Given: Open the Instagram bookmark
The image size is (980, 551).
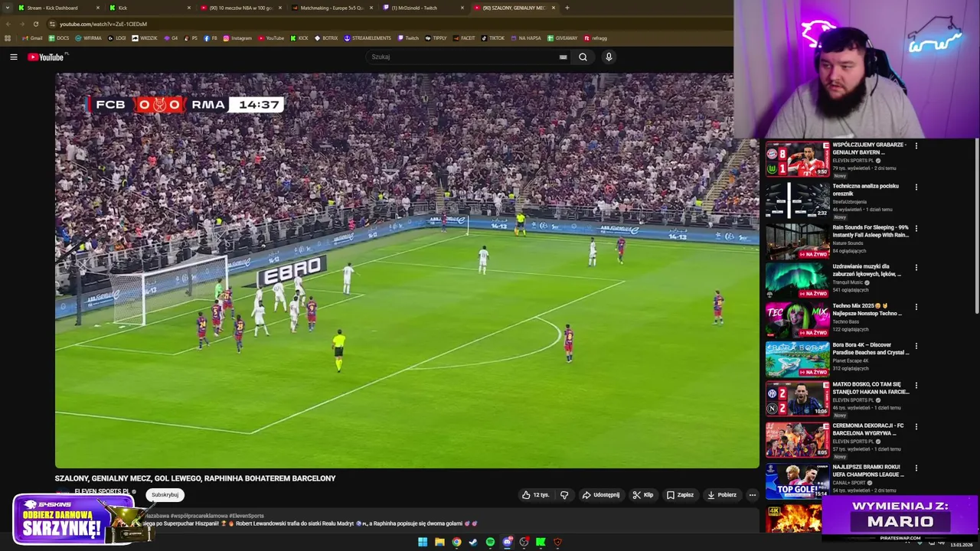Looking at the screenshot, I should [237, 38].
